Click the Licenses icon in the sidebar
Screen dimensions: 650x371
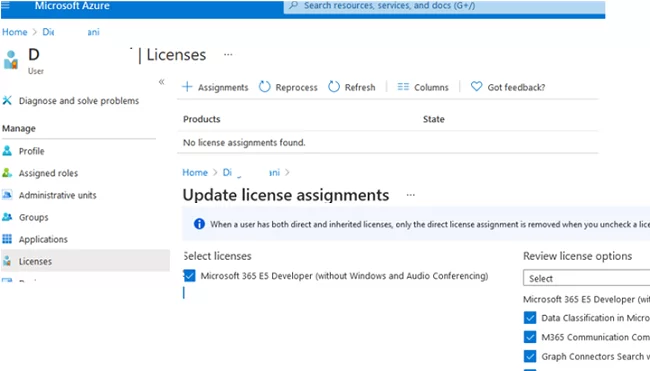tap(7, 261)
